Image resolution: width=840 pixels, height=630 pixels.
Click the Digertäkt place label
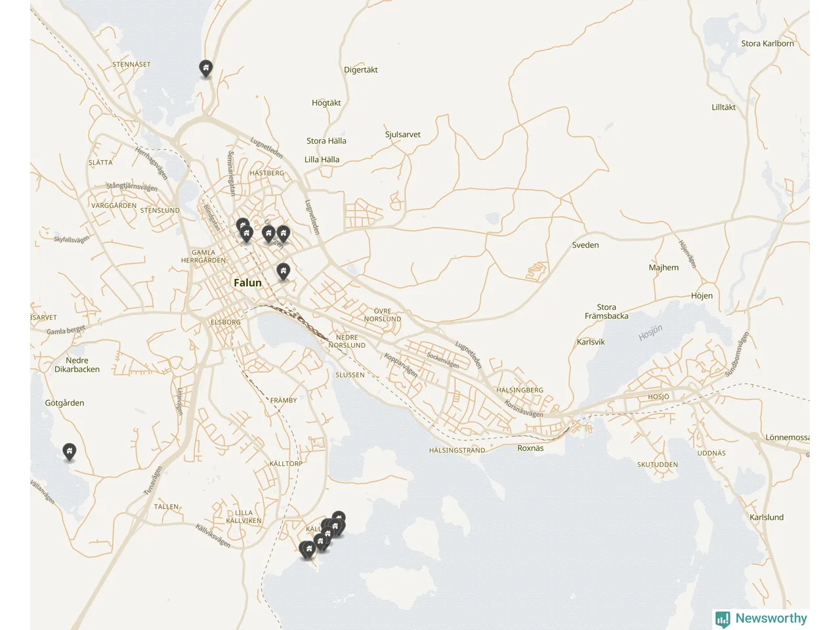[361, 70]
